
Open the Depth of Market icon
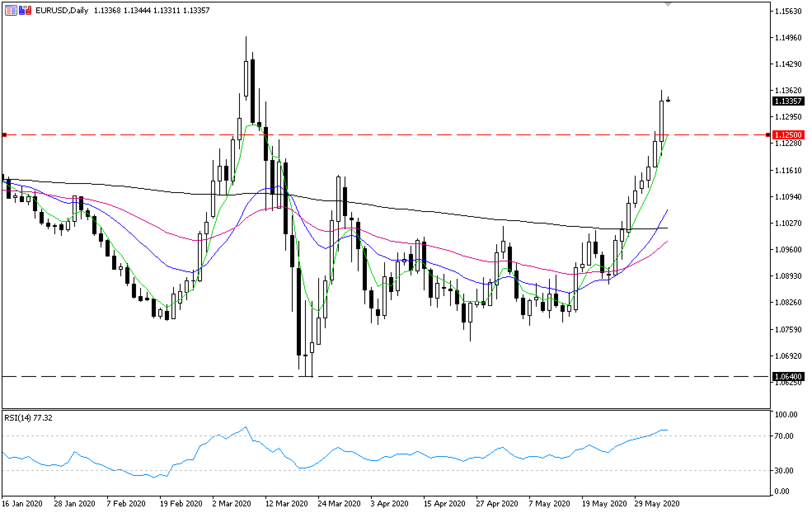(x=11, y=10)
